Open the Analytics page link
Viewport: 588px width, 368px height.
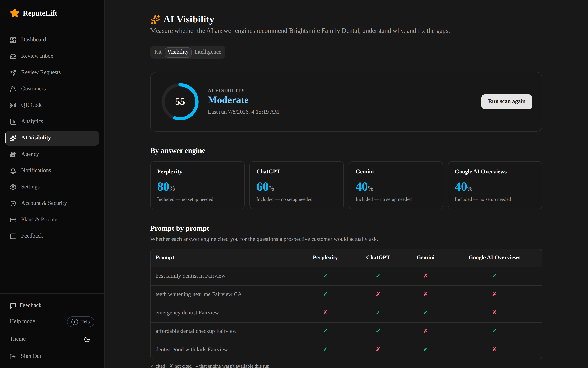pos(52,121)
